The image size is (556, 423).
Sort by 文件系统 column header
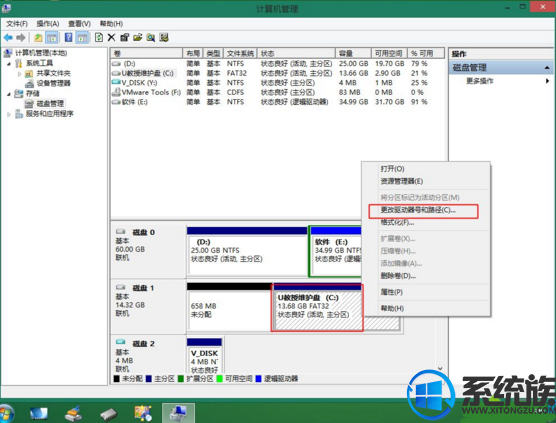point(240,53)
